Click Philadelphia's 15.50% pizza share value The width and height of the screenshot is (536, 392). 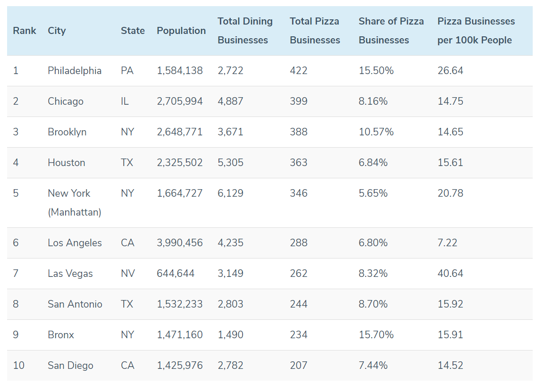(x=376, y=71)
